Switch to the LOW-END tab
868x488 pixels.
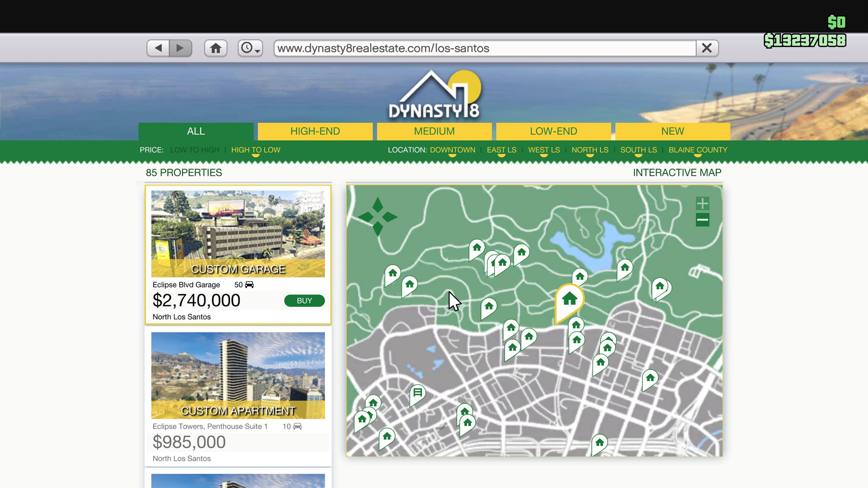pyautogui.click(x=554, y=131)
